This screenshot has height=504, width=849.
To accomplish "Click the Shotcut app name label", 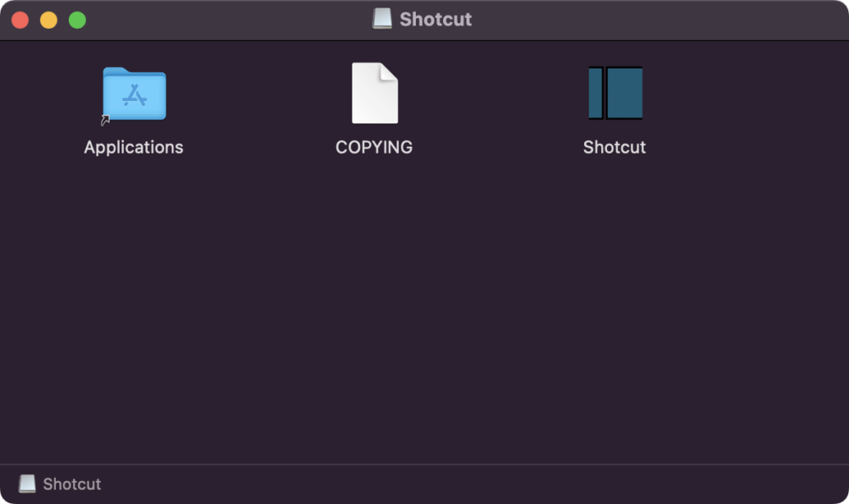I will coord(615,148).
